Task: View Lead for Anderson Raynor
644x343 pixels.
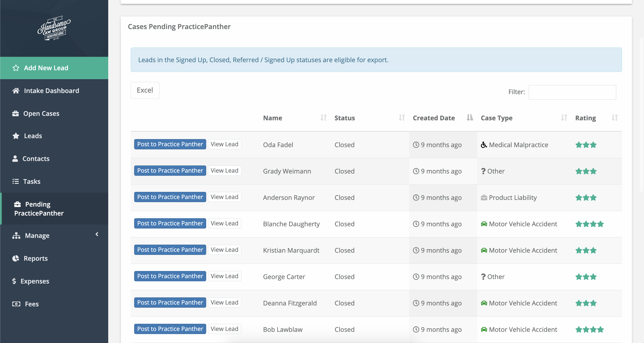Action: 225,197
